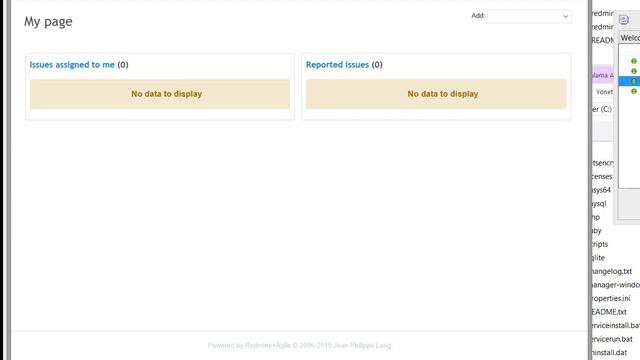The width and height of the screenshot is (640, 360).
Task: Select the sqlite folder in the explorer window
Action: [x=598, y=258]
